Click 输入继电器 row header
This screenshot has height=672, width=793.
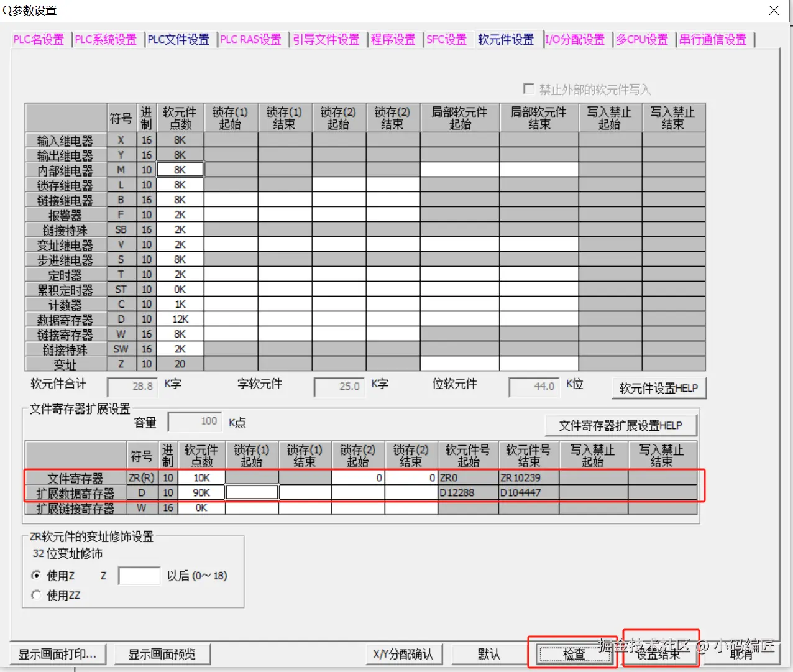tap(65, 140)
